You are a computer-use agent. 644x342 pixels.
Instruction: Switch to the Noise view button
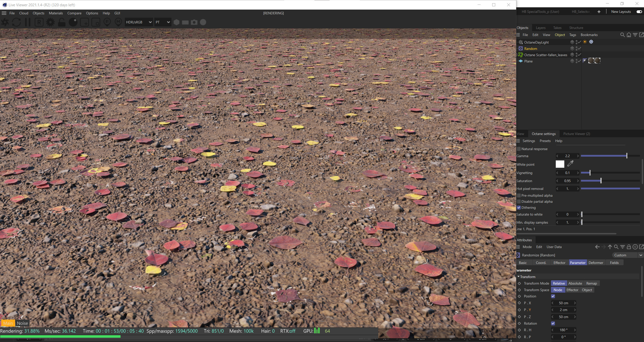point(22,323)
